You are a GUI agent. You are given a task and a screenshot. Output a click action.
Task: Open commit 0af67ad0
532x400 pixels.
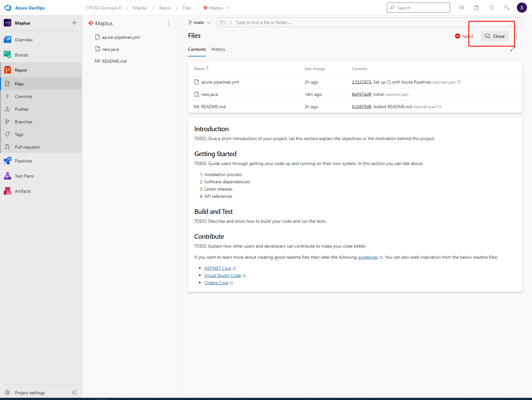point(361,94)
